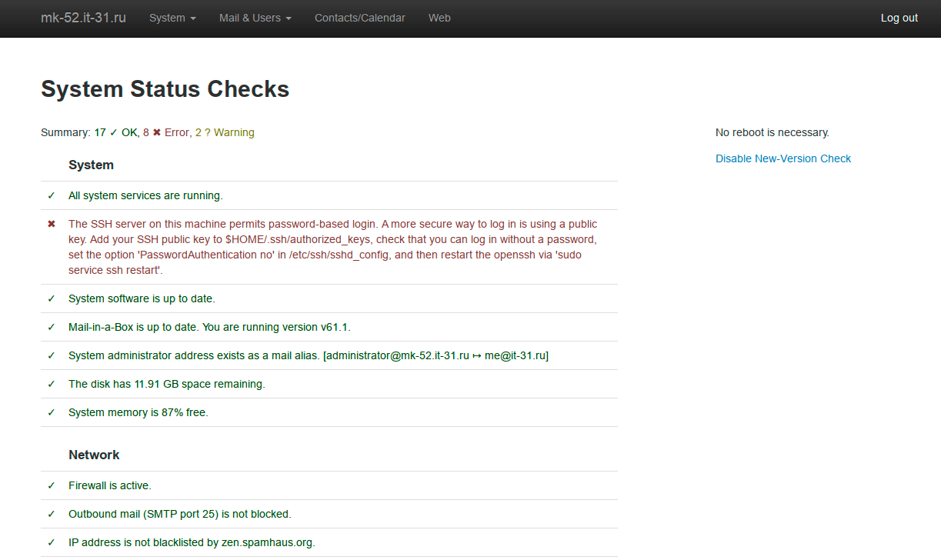941x560 pixels.
Task: Click the SSH password-based login error text
Action: [332, 247]
